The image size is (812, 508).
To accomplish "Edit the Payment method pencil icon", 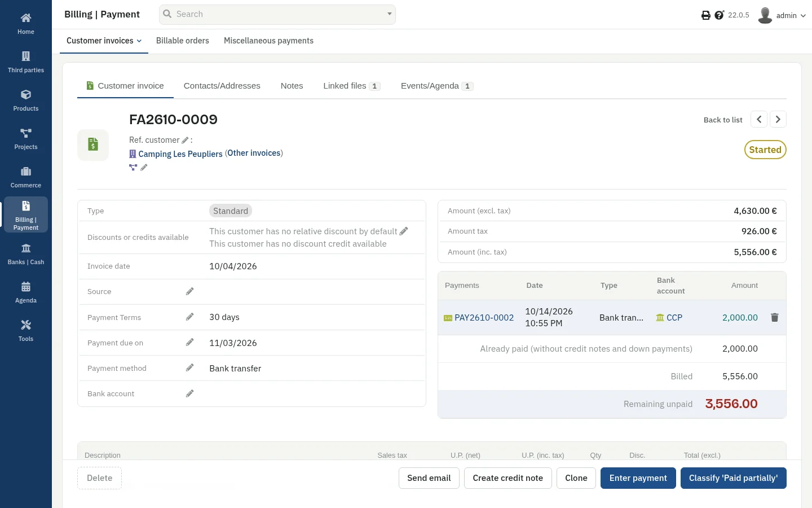I will (190, 368).
